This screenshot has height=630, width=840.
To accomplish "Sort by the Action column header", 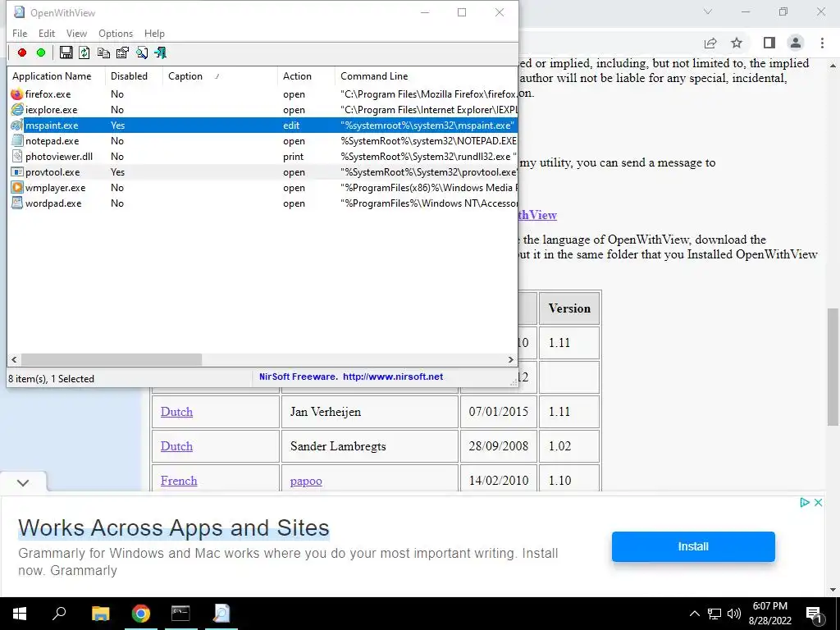I will [x=306, y=76].
